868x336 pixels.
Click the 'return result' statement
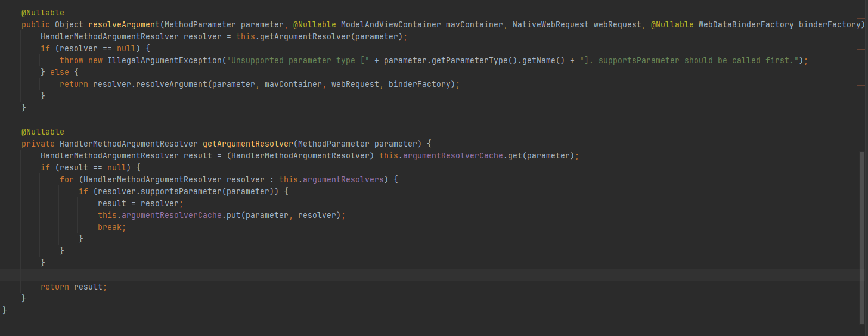73,287
